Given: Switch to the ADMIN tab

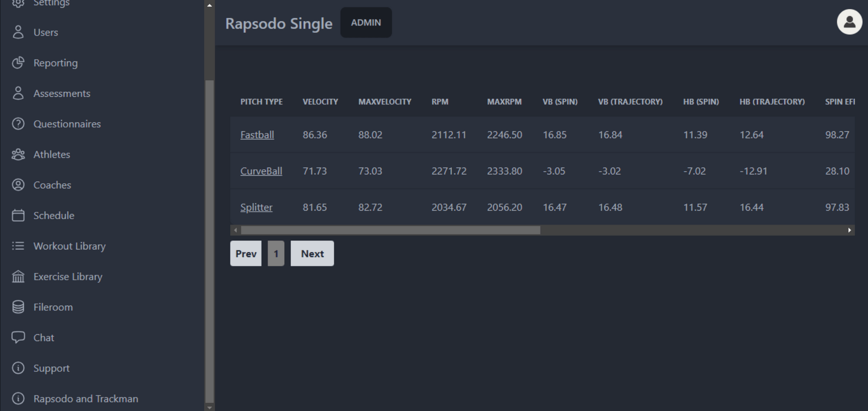Looking at the screenshot, I should point(366,23).
